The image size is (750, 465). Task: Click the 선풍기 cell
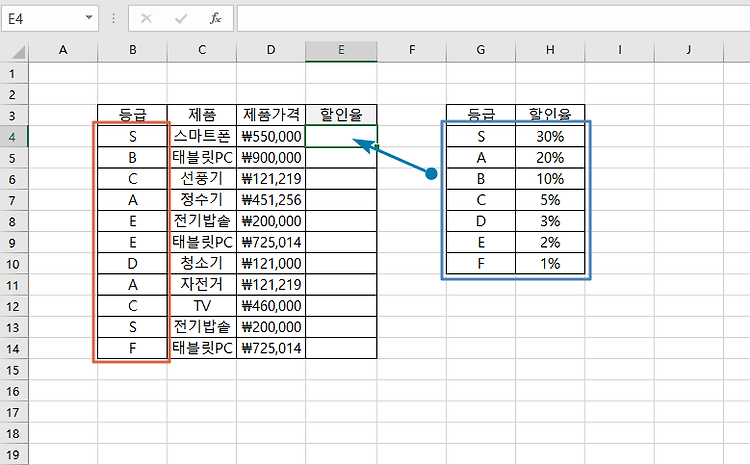click(x=202, y=178)
